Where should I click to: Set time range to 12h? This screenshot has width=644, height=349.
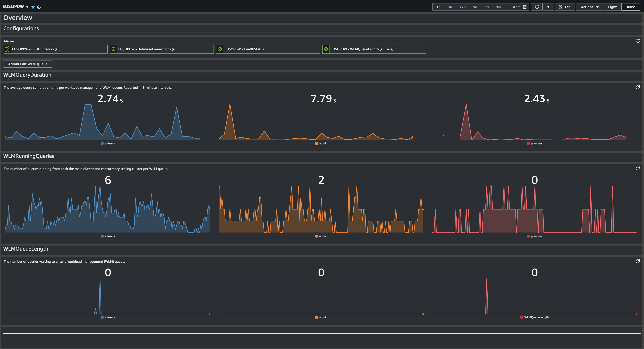pyautogui.click(x=462, y=7)
